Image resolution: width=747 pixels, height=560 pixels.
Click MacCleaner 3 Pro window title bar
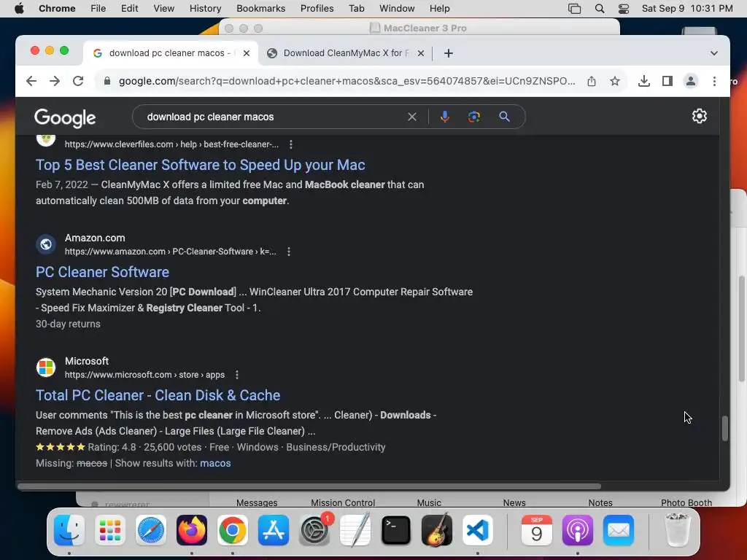pos(419,28)
